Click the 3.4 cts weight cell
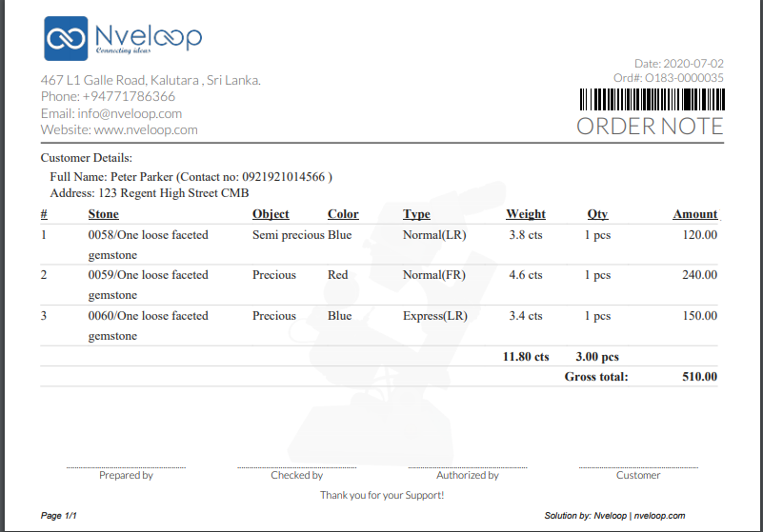Viewport: 763px width, 532px height. click(526, 316)
